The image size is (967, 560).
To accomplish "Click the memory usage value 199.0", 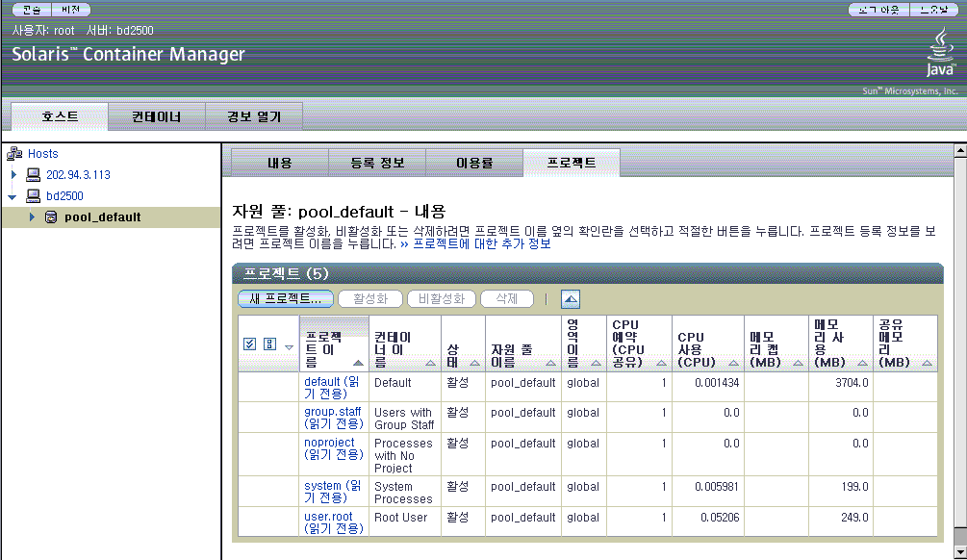I will pos(854,487).
